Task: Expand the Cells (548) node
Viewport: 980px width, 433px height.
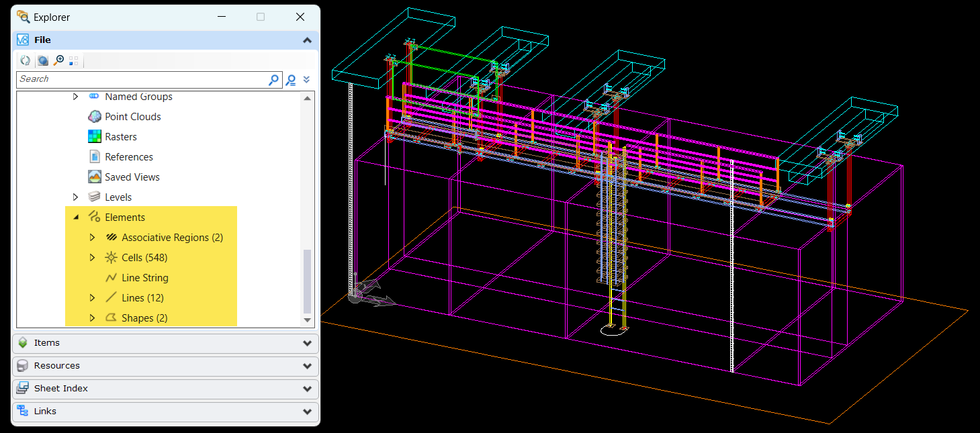Action: [x=93, y=258]
